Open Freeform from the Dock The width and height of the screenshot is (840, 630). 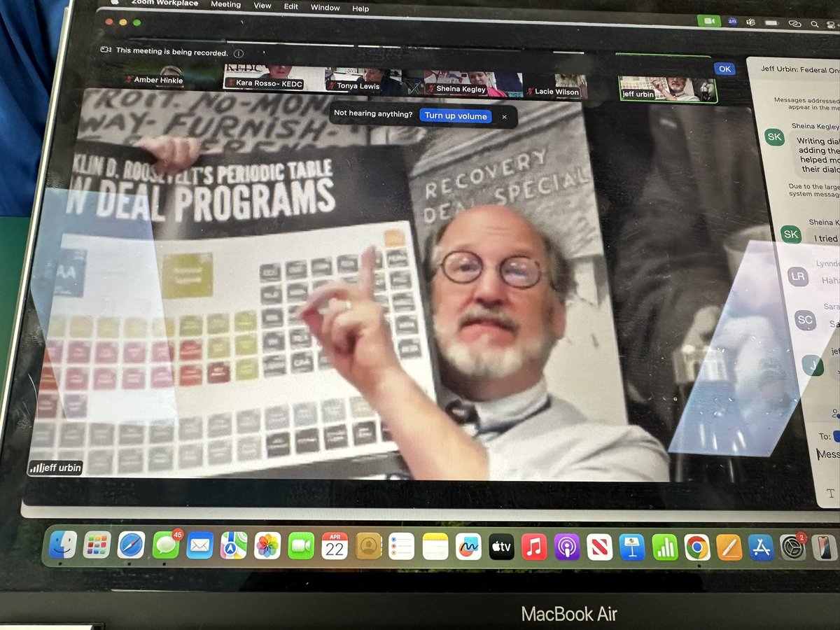coord(468,546)
